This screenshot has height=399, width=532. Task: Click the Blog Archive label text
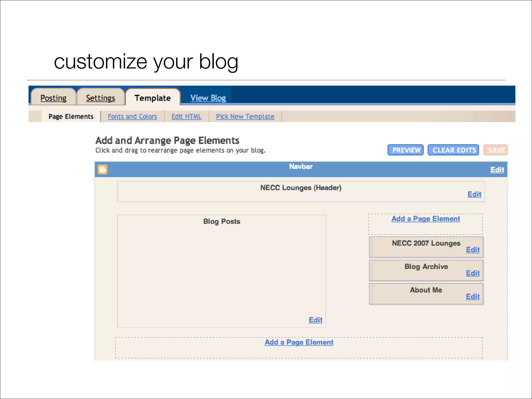pyautogui.click(x=426, y=267)
